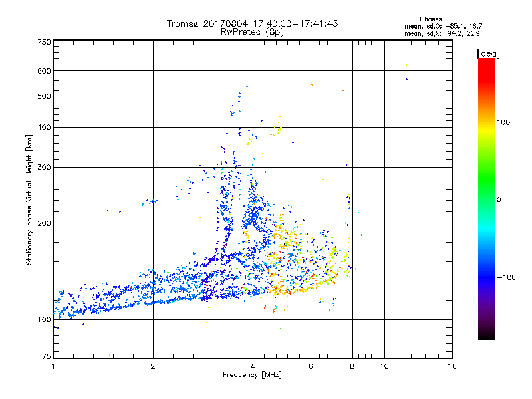The image size is (532, 399).
Task: Click the 'RwPretec (8p)' subtitle
Action: [252, 32]
